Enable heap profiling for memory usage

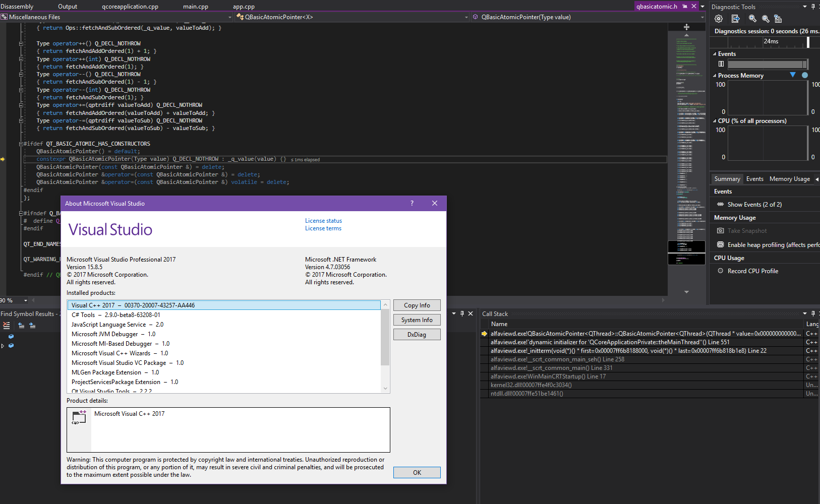point(773,245)
